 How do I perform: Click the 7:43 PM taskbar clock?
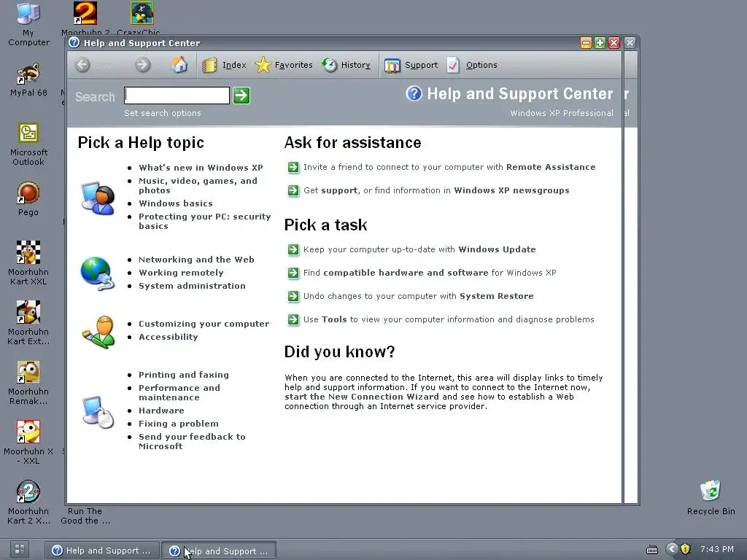717,549
